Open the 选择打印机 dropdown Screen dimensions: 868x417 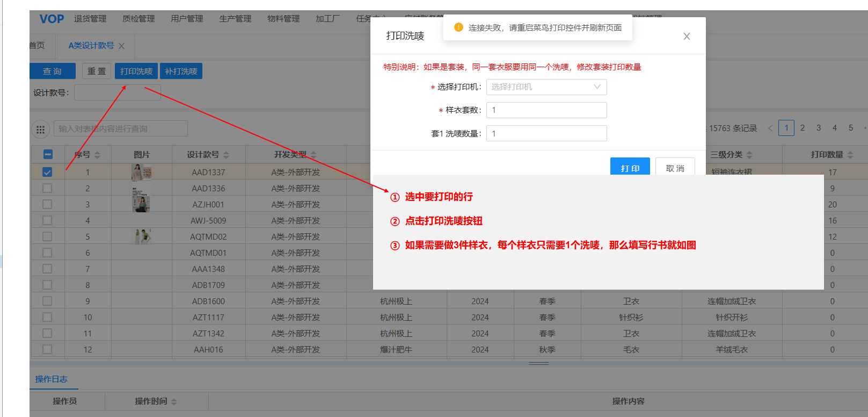click(546, 87)
